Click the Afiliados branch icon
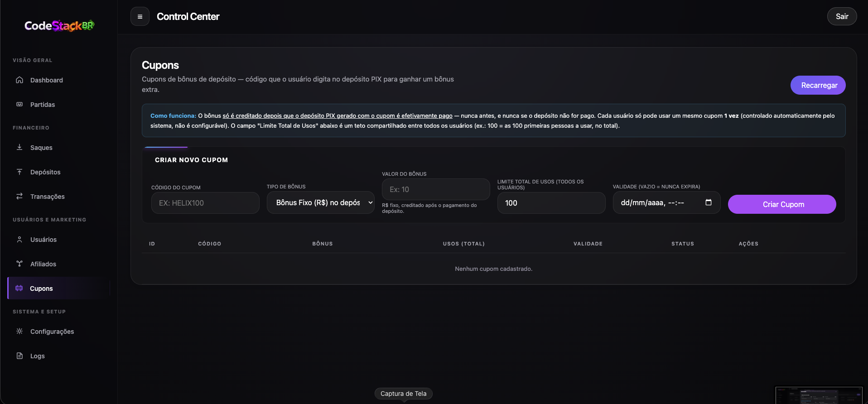868x404 pixels. [x=19, y=264]
